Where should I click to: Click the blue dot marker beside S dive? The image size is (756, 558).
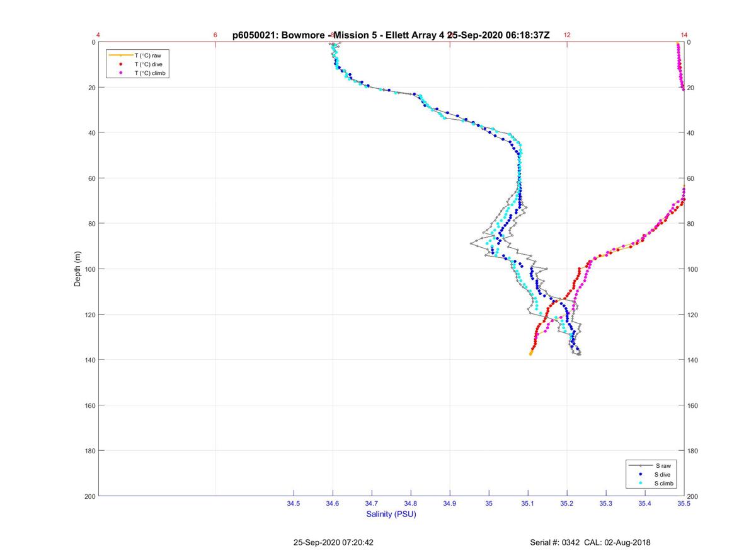tap(641, 474)
